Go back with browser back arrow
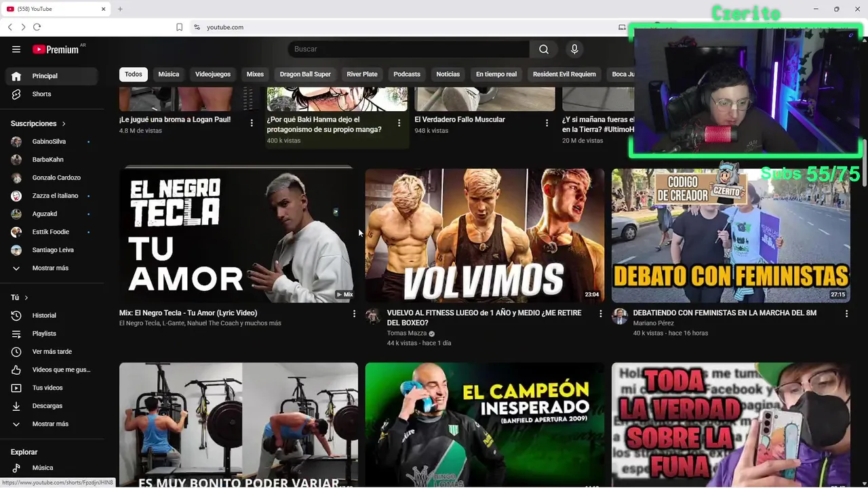The width and height of the screenshot is (868, 488). 9,27
